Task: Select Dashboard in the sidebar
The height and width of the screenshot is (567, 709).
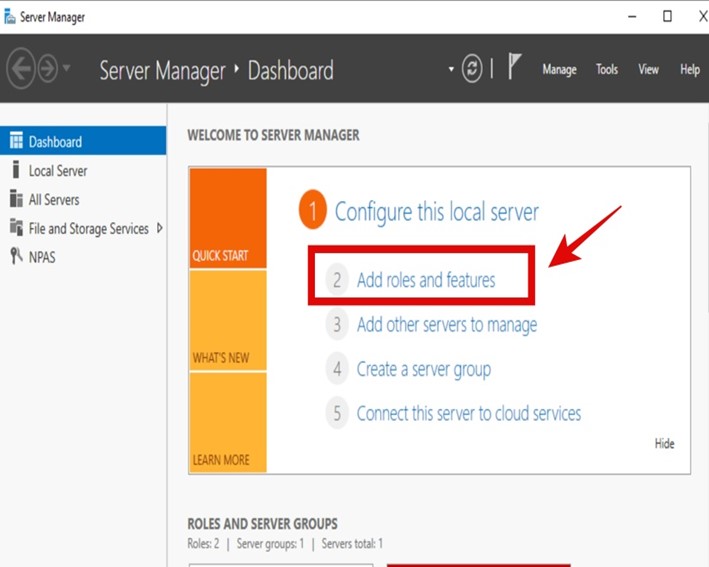Action: click(83, 141)
